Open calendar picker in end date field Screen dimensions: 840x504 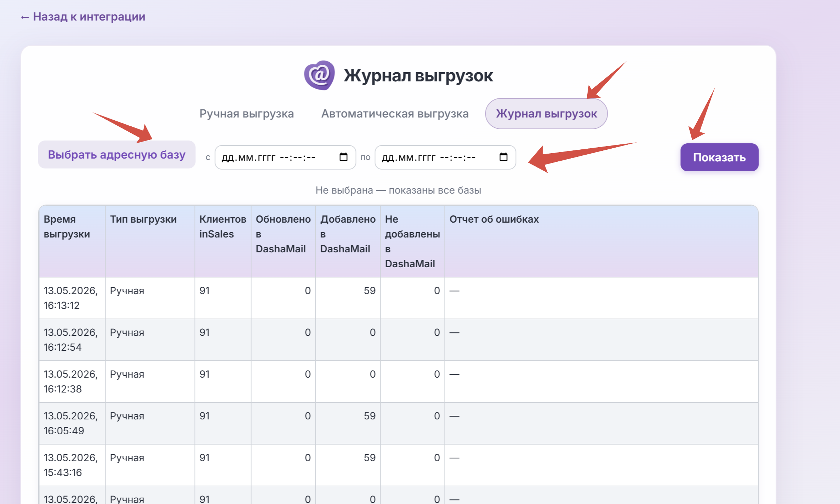coord(503,157)
